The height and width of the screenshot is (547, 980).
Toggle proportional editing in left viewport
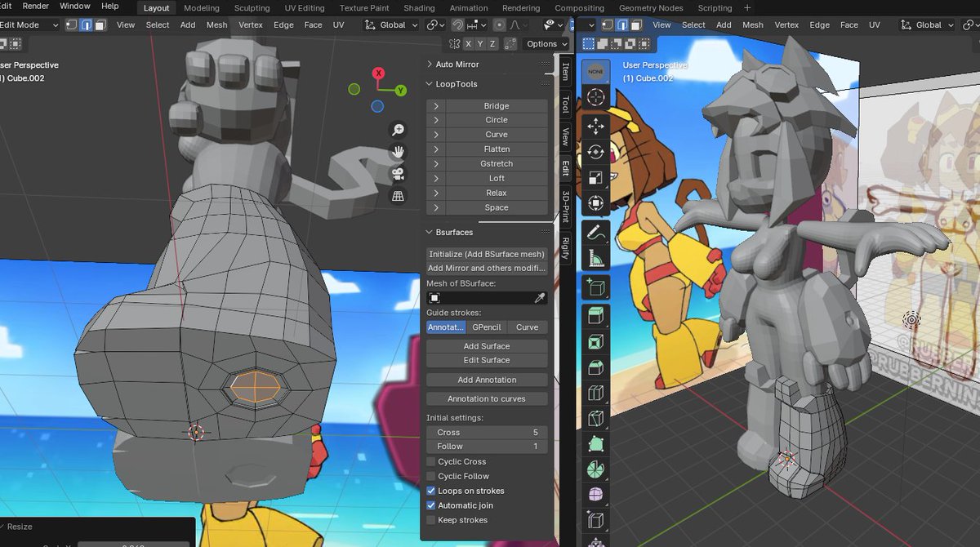(499, 25)
